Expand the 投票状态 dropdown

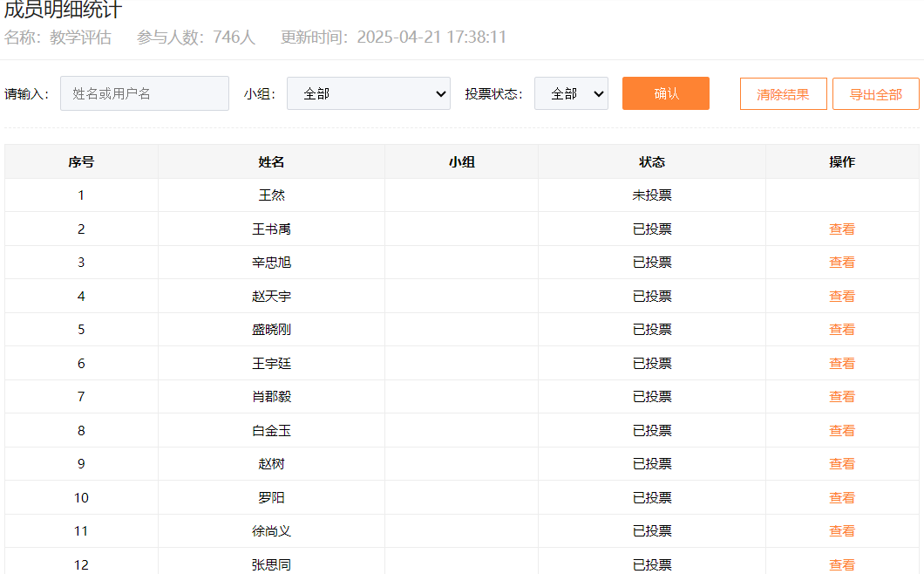coord(571,93)
